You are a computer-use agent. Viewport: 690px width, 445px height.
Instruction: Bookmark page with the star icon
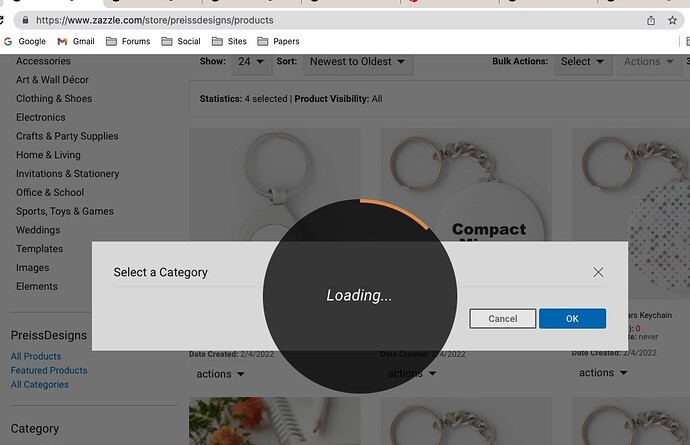tap(672, 20)
